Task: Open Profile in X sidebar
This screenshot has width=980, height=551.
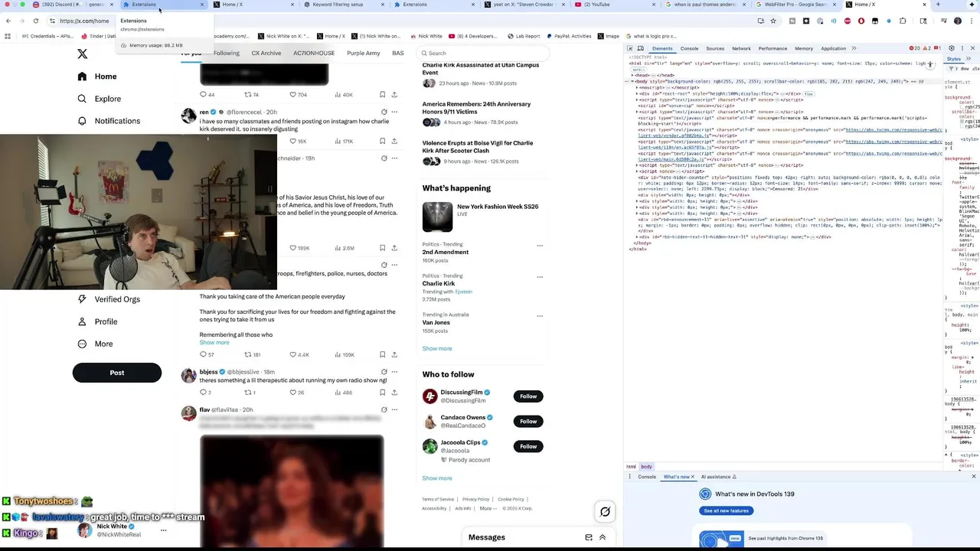Action: point(96,321)
